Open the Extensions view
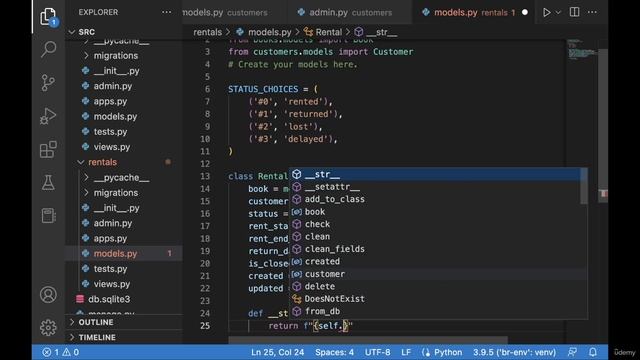Viewport: 640px width, 360px height. click(48, 149)
